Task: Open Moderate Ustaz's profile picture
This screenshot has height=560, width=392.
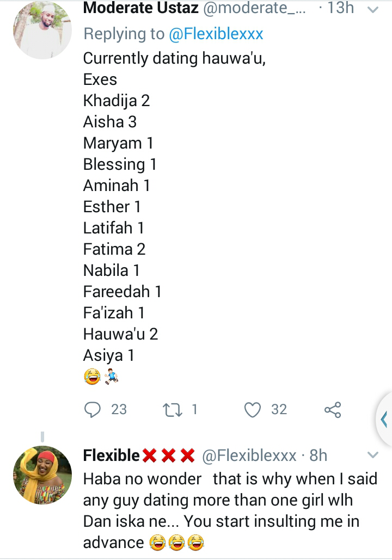Action: pos(42,30)
